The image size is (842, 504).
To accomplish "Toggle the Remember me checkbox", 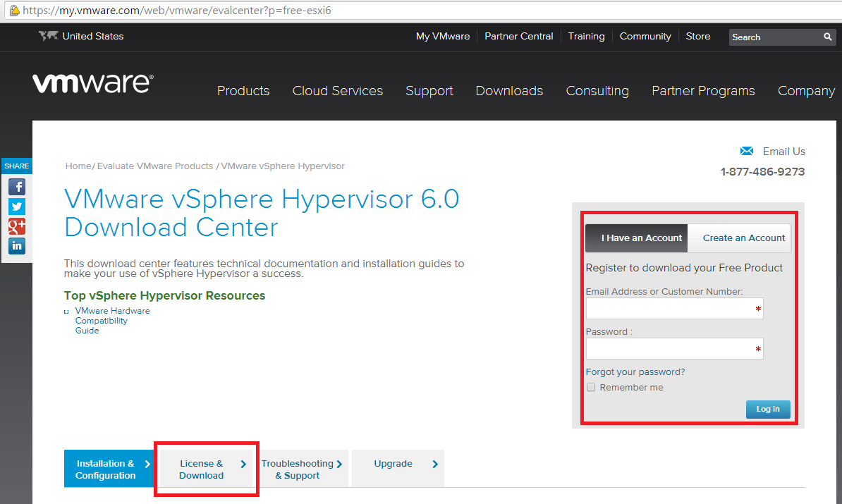I will pos(591,387).
